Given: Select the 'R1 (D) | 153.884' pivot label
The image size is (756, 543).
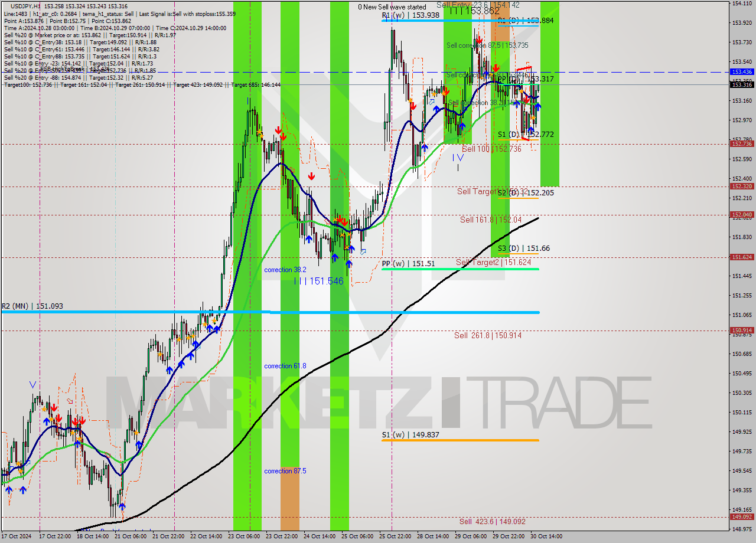Looking at the screenshot, I should [526, 21].
